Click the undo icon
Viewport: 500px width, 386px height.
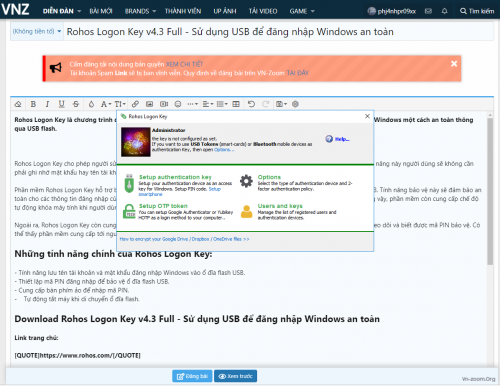(x=251, y=104)
